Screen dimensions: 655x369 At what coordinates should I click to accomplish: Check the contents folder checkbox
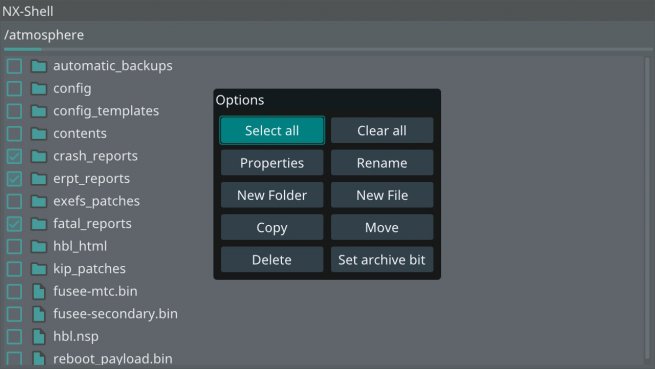tap(14, 134)
